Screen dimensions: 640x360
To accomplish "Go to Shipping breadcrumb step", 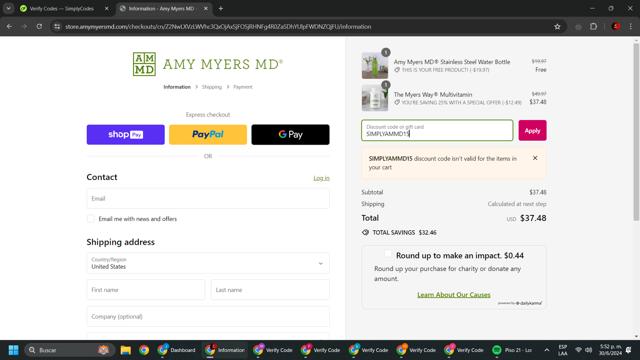I will pos(211,87).
